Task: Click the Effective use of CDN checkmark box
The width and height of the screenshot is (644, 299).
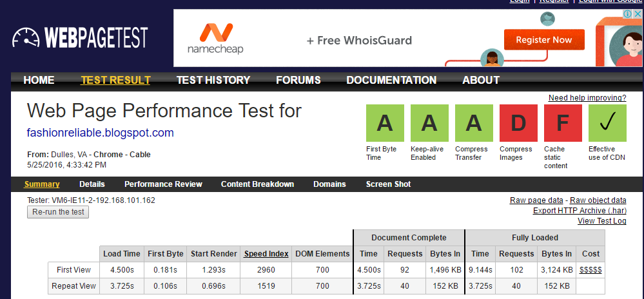Action: [x=607, y=123]
